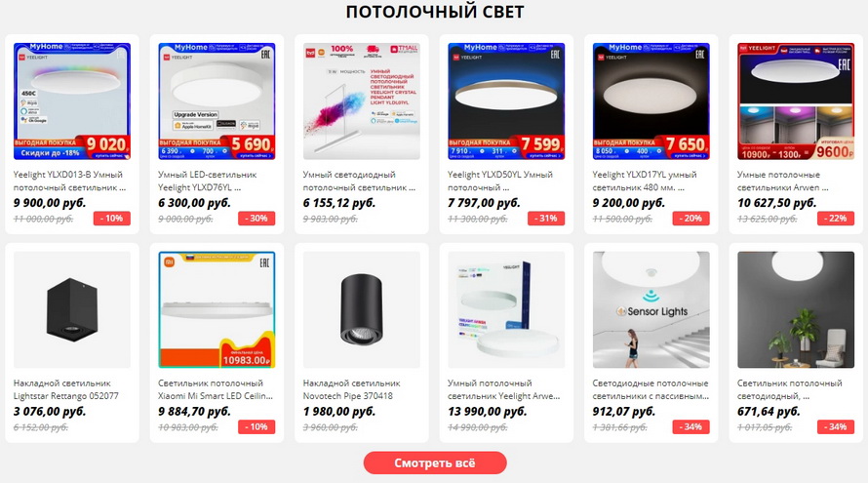
Task: Open the Yeelight YLXD17YL 480 mm image
Action: coord(651,101)
